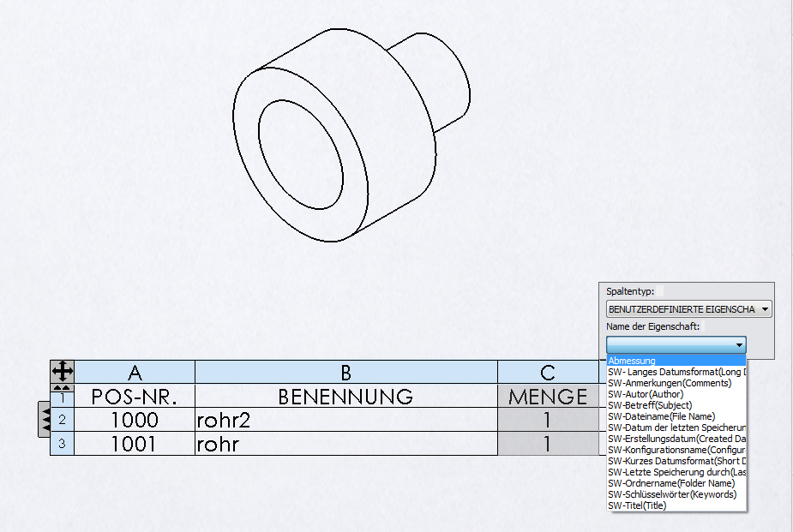Viewport: 793px width, 532px height.
Task: Click cell with value 1000
Action: pos(135,419)
